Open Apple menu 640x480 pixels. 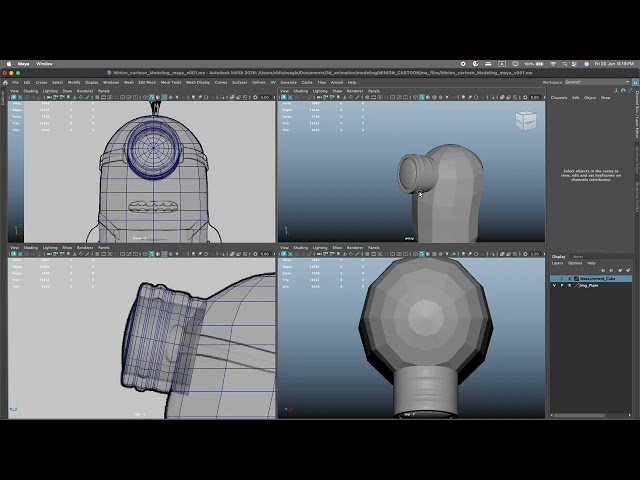9,64
